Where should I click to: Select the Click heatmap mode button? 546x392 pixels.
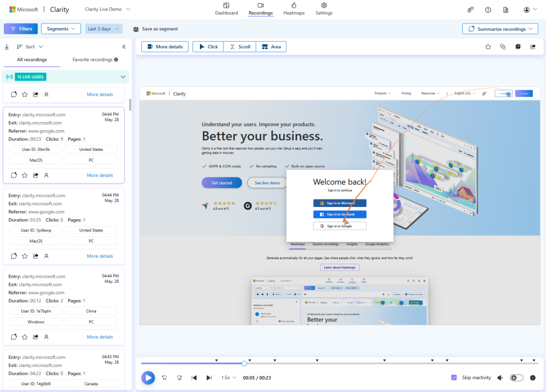coord(208,47)
